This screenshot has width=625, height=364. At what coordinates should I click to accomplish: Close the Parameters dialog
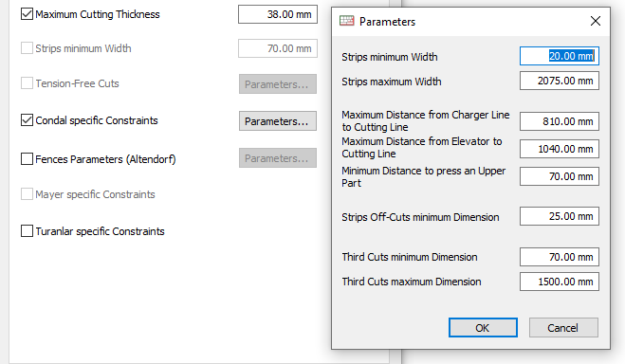click(595, 21)
